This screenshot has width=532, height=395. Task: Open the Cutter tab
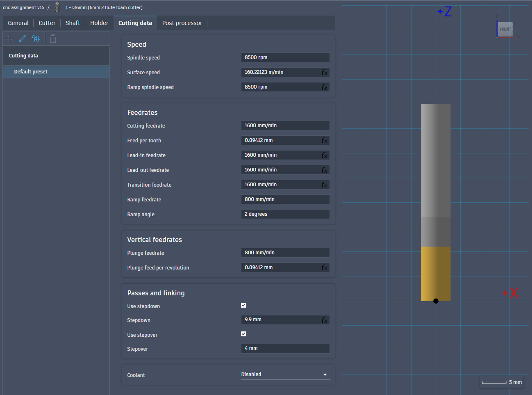click(x=47, y=23)
